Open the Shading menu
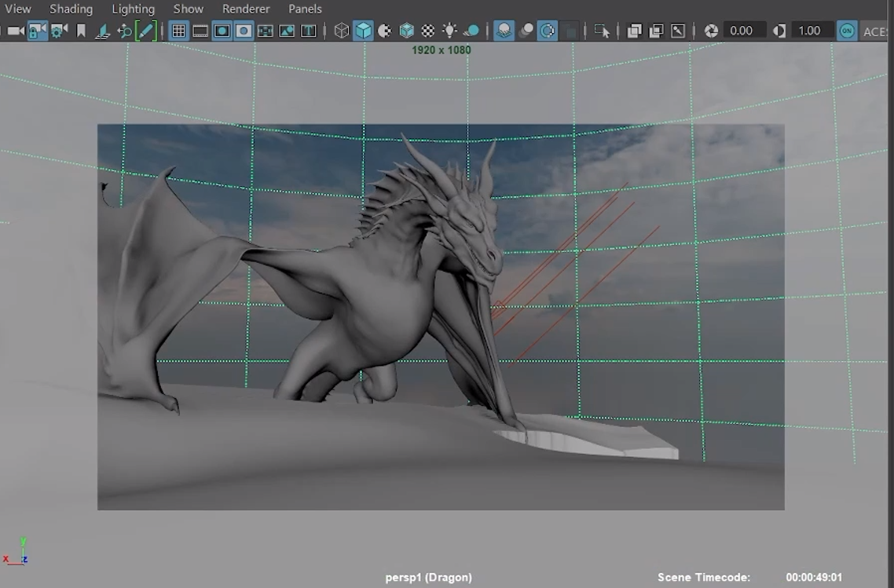This screenshot has width=894, height=588. tap(71, 9)
